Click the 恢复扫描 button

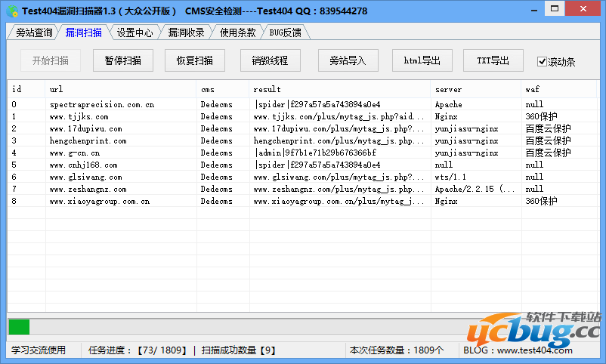(194, 60)
